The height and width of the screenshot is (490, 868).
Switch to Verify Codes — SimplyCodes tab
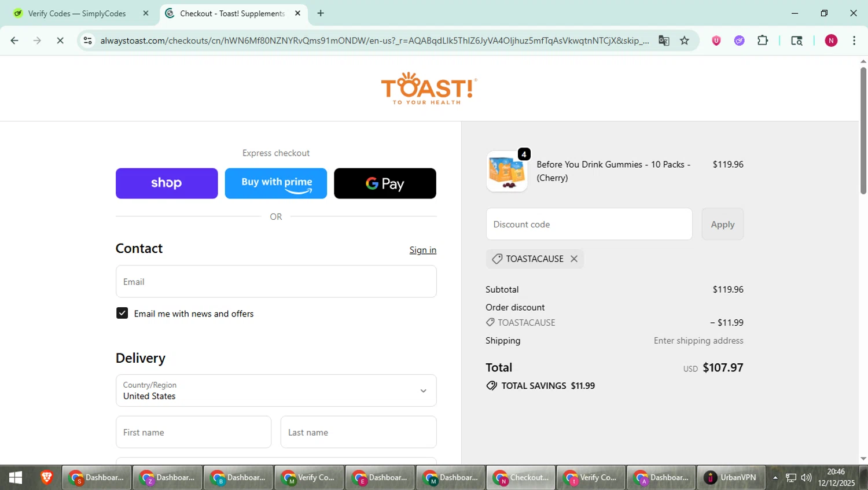77,13
